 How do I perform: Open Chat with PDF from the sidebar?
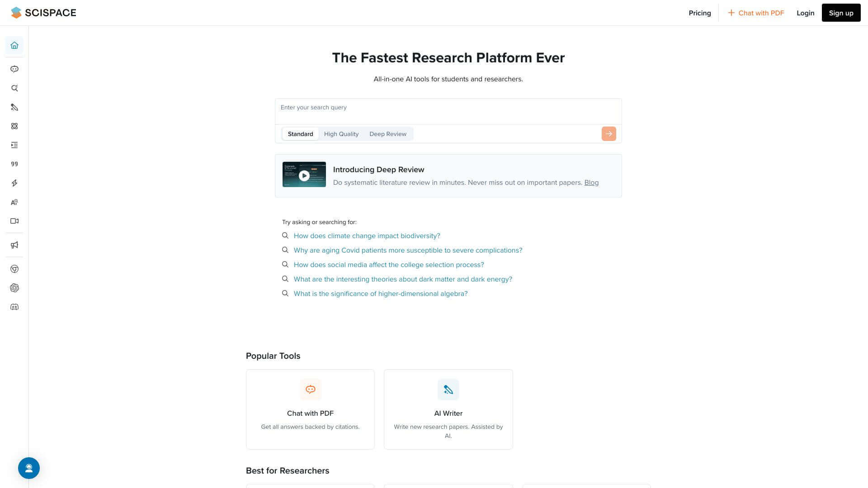tap(14, 69)
